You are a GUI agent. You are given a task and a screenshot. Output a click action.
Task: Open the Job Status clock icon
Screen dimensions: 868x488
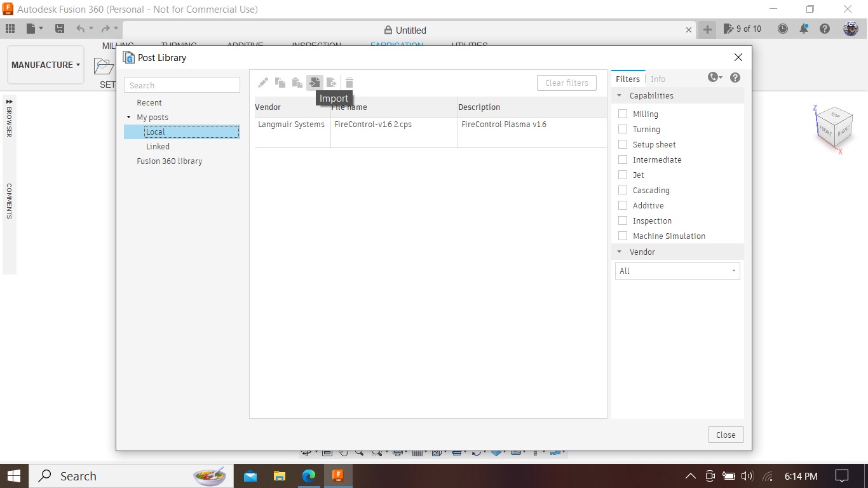(783, 29)
